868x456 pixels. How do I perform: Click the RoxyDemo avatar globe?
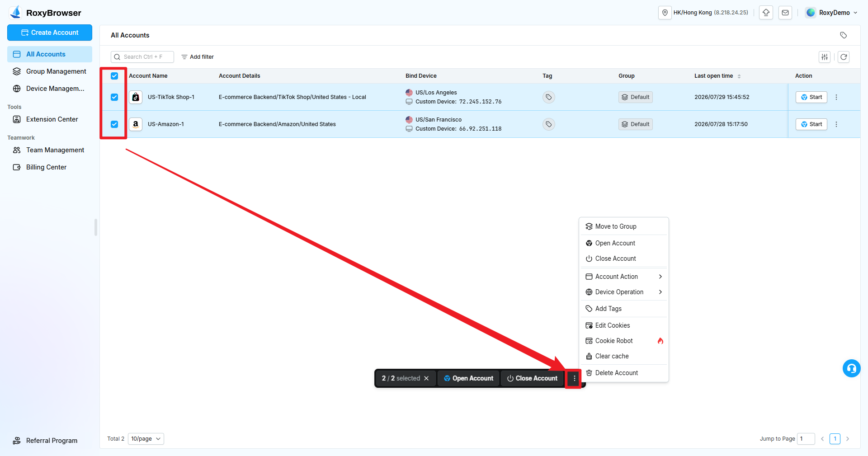tap(811, 13)
